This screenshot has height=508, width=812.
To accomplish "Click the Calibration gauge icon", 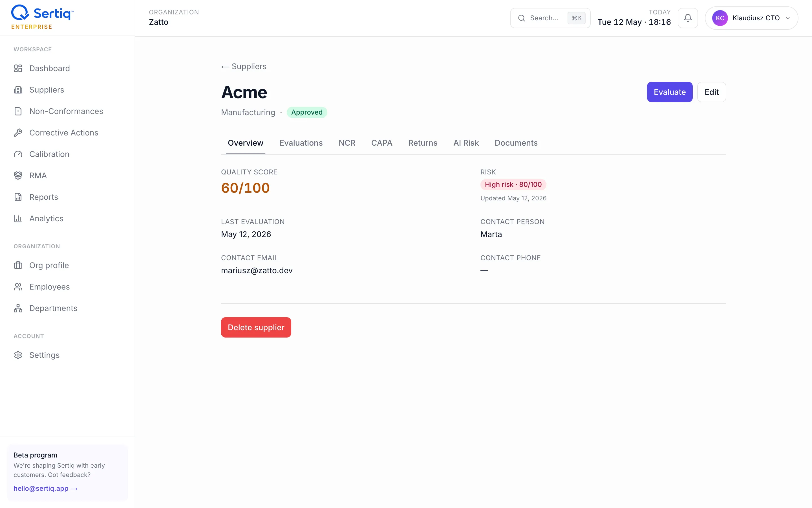I will point(18,154).
